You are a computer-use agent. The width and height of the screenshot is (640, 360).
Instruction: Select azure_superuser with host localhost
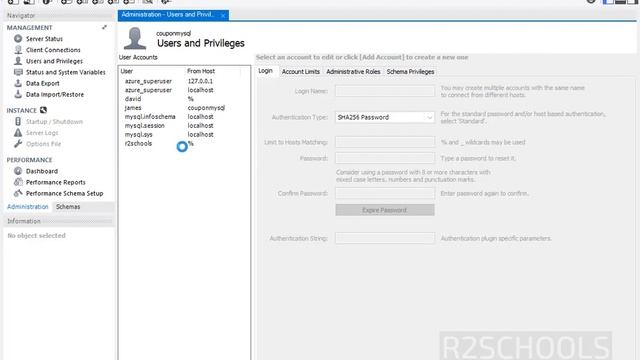184,90
